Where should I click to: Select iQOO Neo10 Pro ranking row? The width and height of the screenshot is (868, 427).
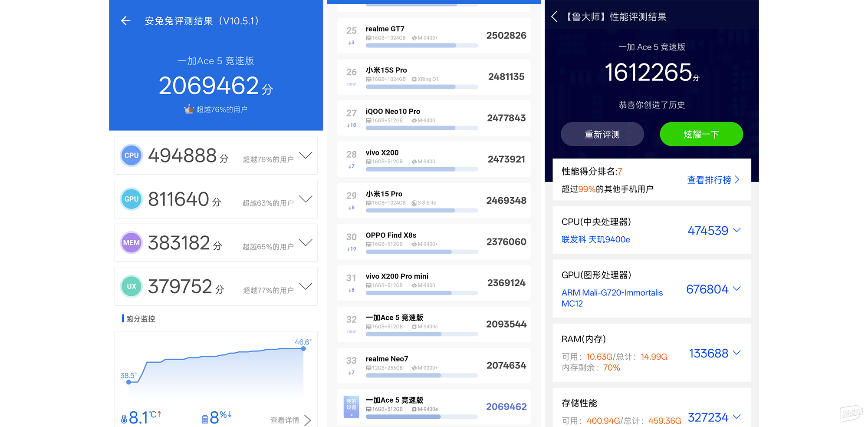[434, 118]
